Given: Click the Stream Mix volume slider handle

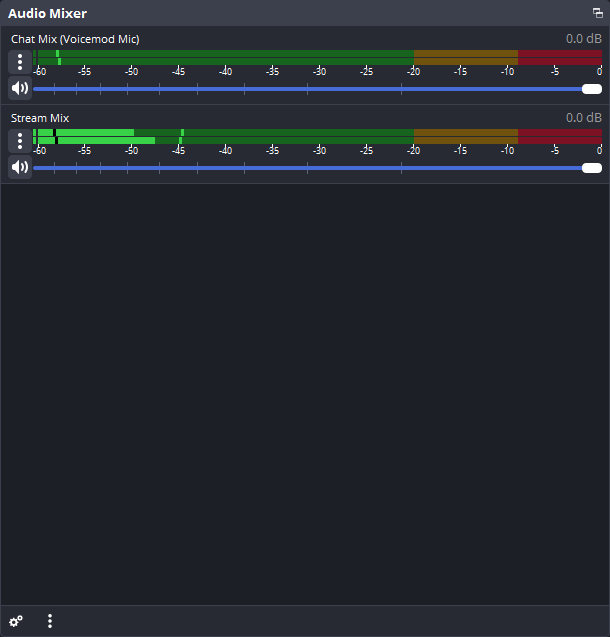Looking at the screenshot, I should click(591, 167).
